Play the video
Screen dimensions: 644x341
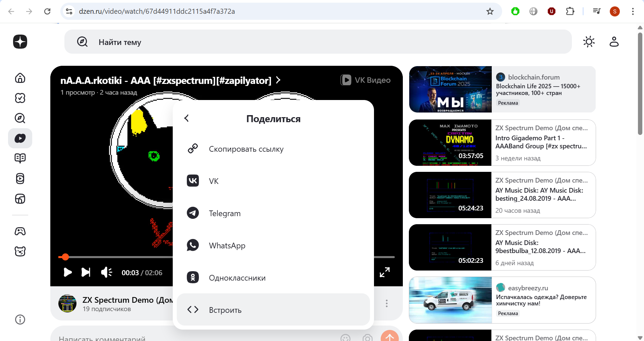point(67,272)
